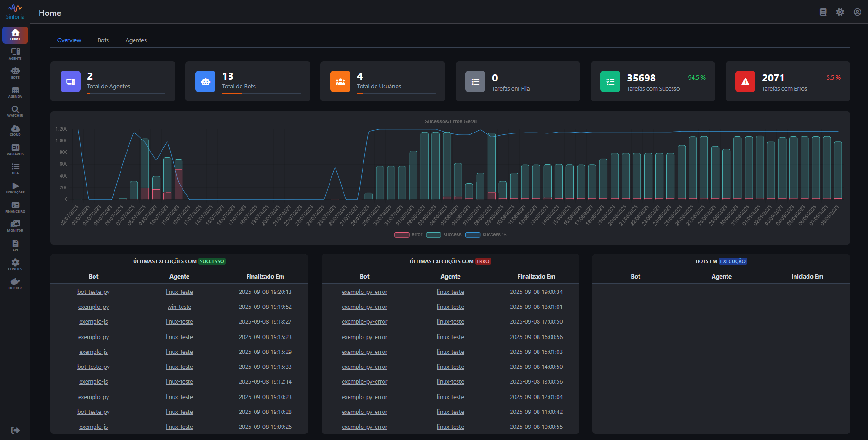Open documentation book icon in header
This screenshot has width=868, height=440.
822,13
